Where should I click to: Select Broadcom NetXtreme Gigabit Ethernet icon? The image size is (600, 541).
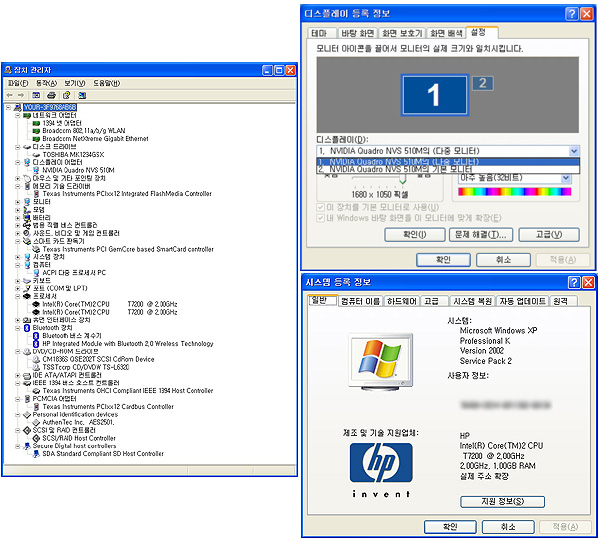click(36, 139)
